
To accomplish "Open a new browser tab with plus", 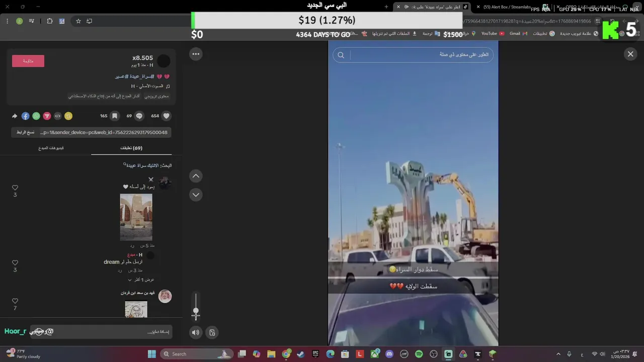I will pyautogui.click(x=386, y=7).
